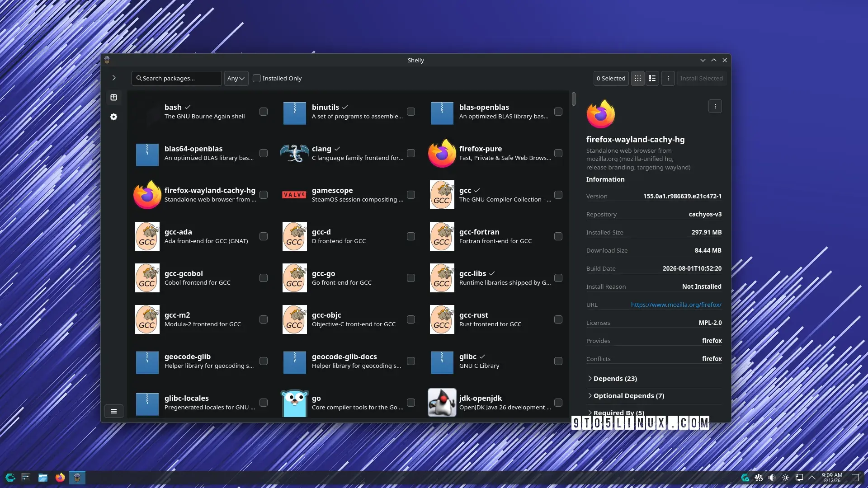This screenshot has height=488, width=868.
Task: Open the toolbar three-dot overflow menu
Action: [x=668, y=78]
